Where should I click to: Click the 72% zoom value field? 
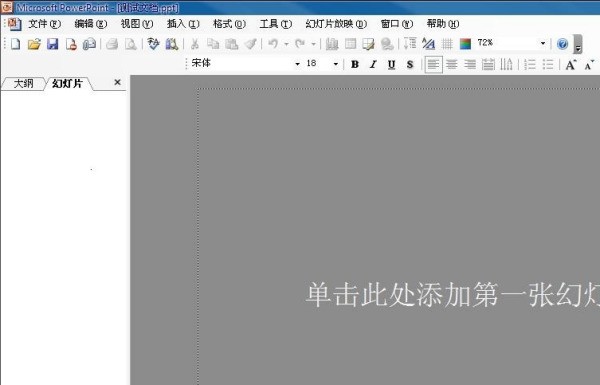click(x=507, y=43)
